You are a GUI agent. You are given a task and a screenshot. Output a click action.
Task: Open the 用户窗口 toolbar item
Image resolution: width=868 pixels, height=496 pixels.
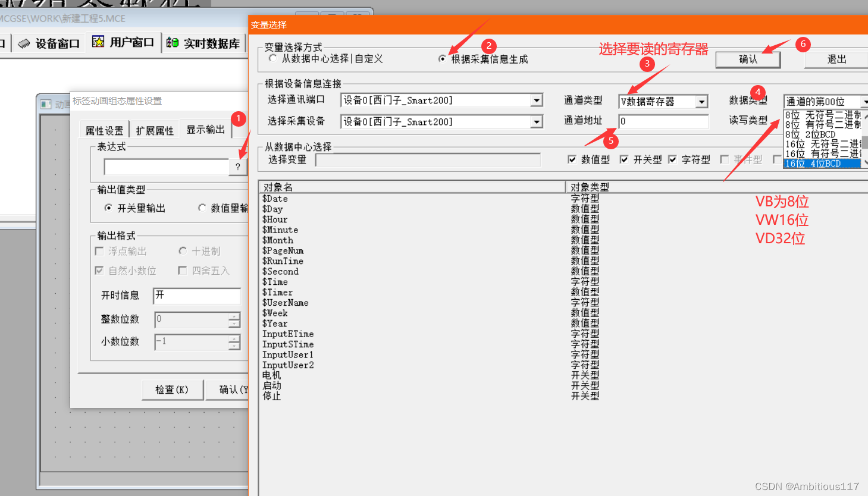coord(123,42)
